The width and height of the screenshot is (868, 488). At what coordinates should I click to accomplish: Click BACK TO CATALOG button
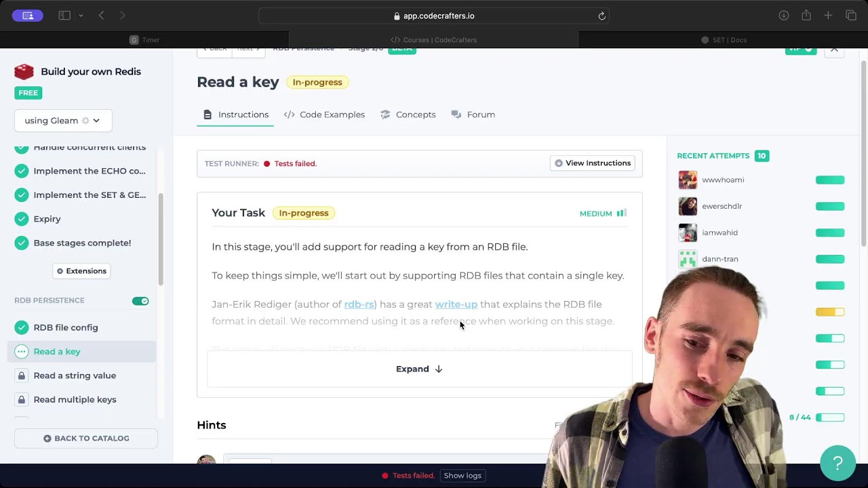(x=86, y=439)
